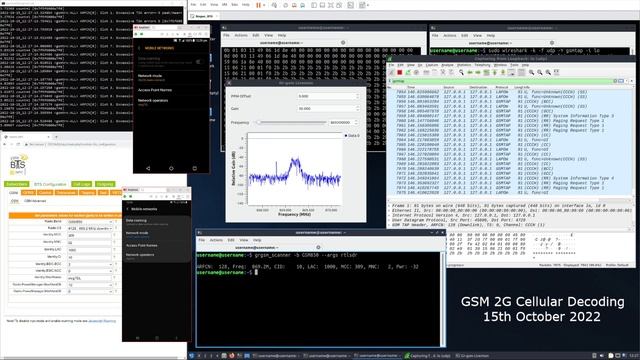Click the gear icon in the scanner terminal toolbar

click(318, 247)
